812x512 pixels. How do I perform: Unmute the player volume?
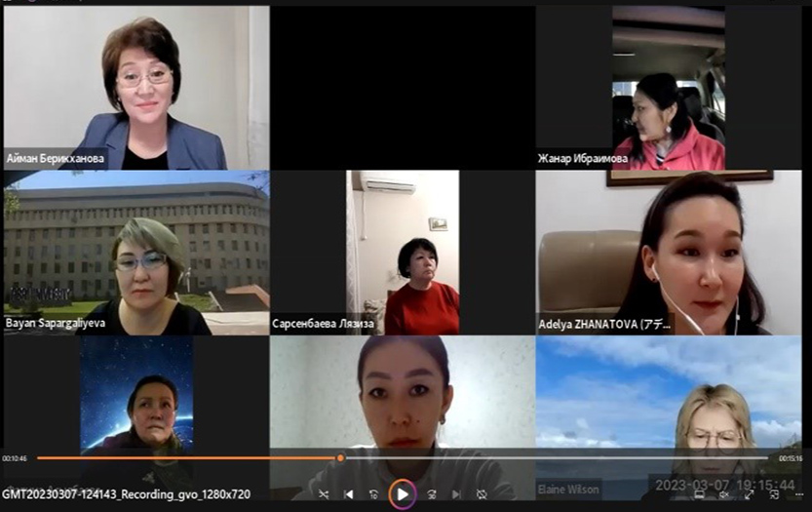(x=723, y=494)
